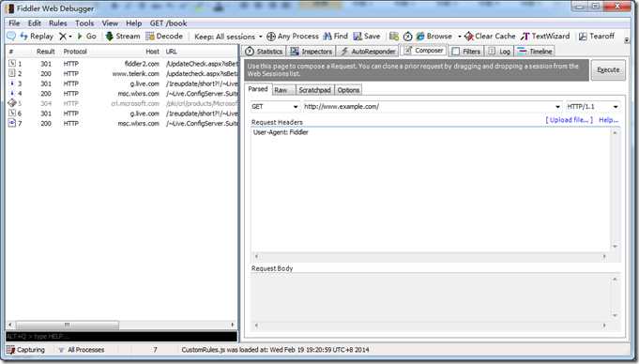Click the Go toolbar button
The width and height of the screenshot is (639, 364).
click(87, 37)
